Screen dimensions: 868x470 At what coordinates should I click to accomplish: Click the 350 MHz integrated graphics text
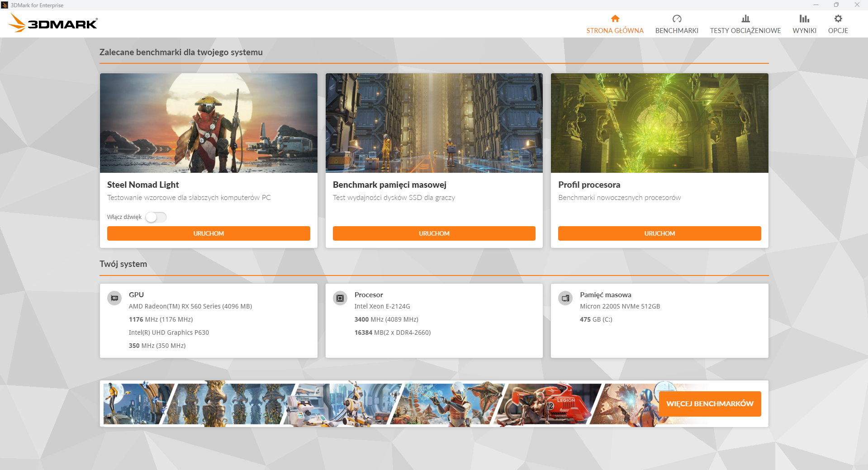click(x=157, y=346)
